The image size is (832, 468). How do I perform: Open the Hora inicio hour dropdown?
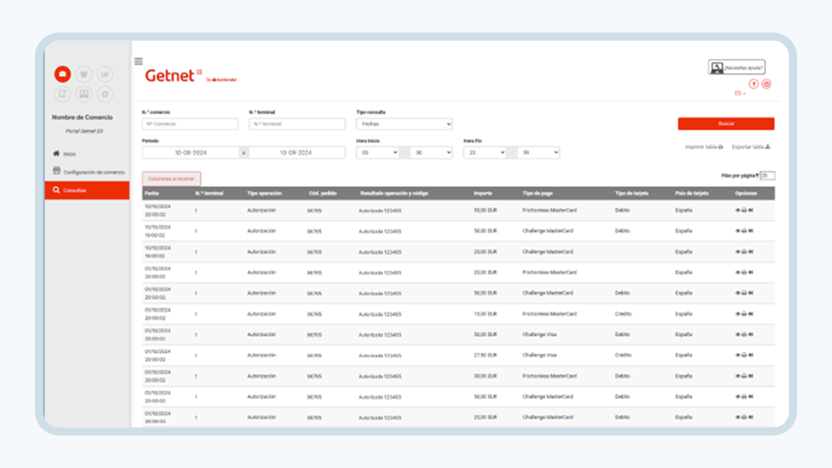click(377, 152)
